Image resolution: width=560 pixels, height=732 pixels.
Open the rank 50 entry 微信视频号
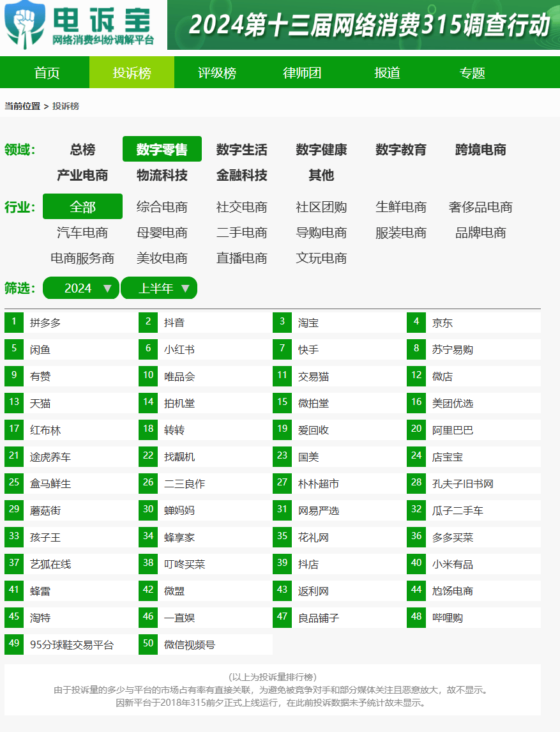[206, 644]
